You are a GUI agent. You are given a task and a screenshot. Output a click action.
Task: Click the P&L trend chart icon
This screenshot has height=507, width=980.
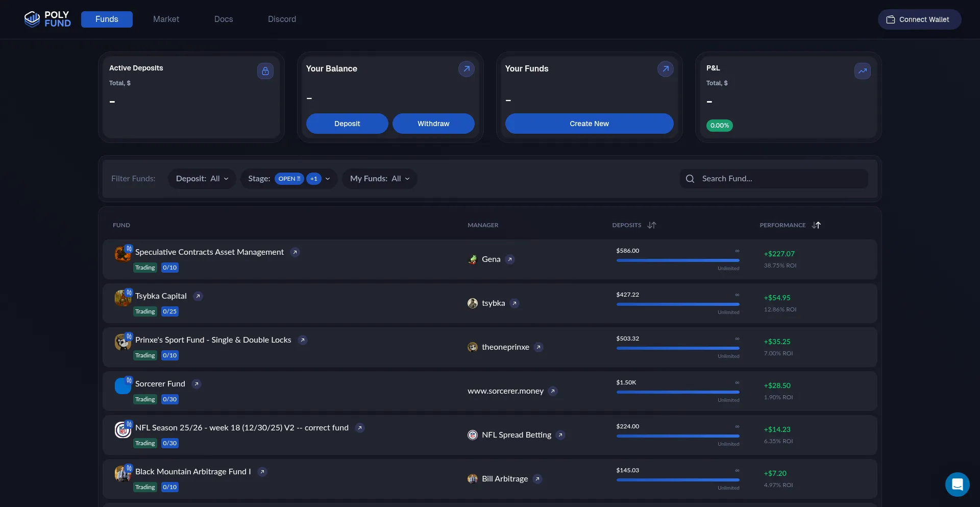click(862, 71)
